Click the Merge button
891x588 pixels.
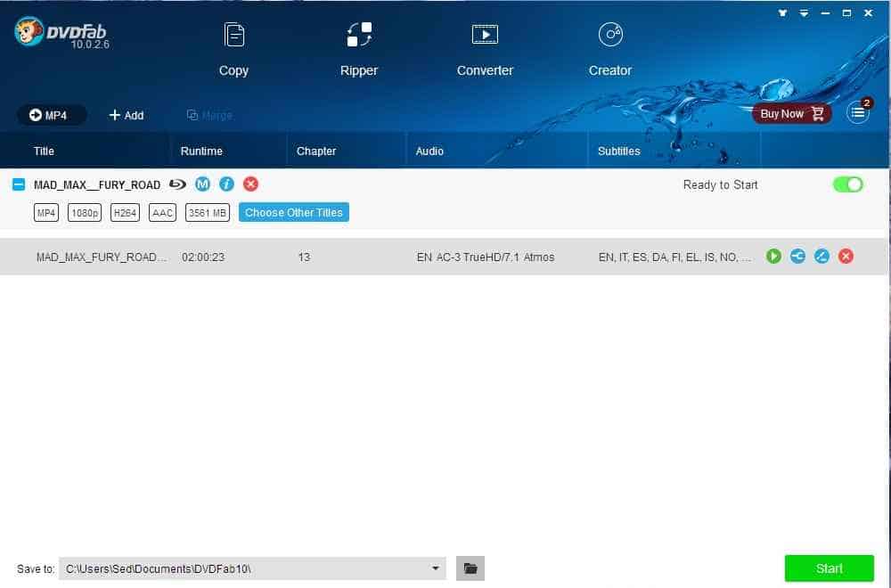tap(209, 115)
